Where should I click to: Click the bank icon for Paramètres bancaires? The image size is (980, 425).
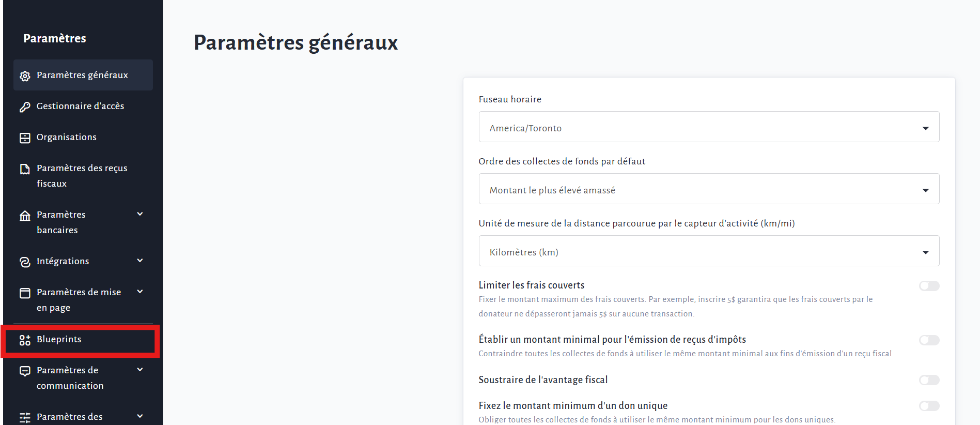click(25, 216)
